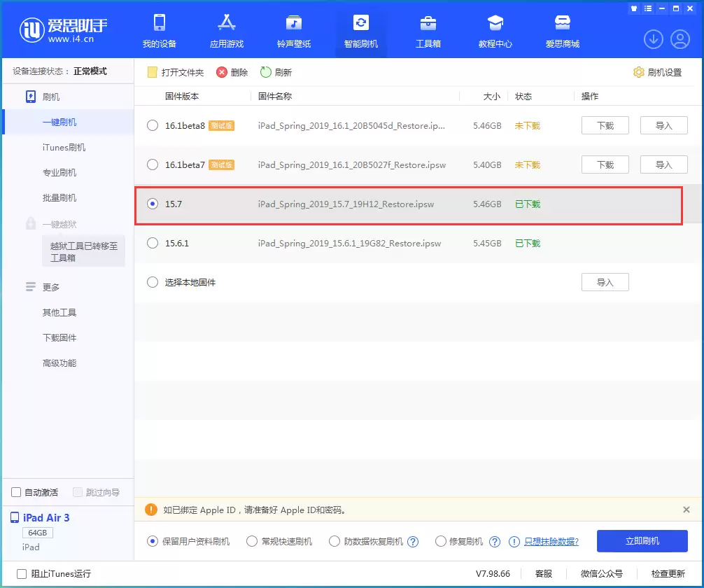
Task: Enable the 阻止iTunes运行 checkbox
Action: click(x=22, y=573)
